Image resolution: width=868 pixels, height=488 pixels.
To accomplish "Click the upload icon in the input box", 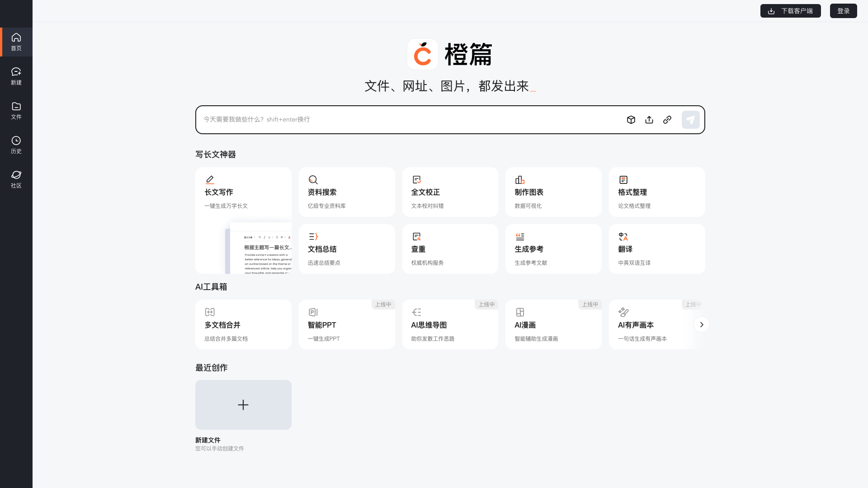I will (649, 120).
